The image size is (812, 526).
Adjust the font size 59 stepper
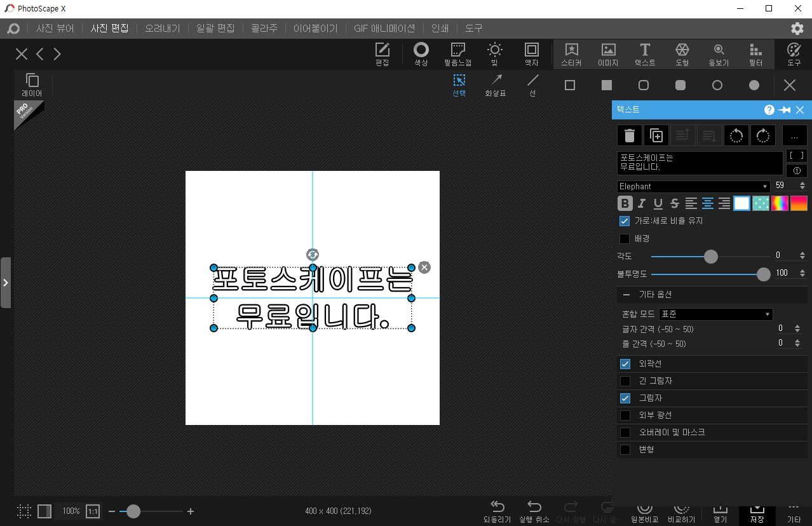coord(802,186)
